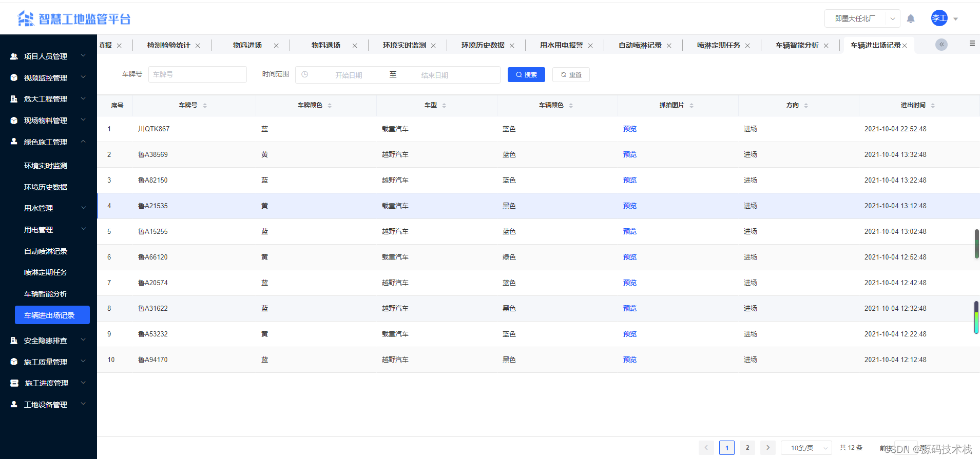Screen dimensions: 980x459
Task: Expand 工地设备管理 sidebar menu
Action: click(48, 405)
